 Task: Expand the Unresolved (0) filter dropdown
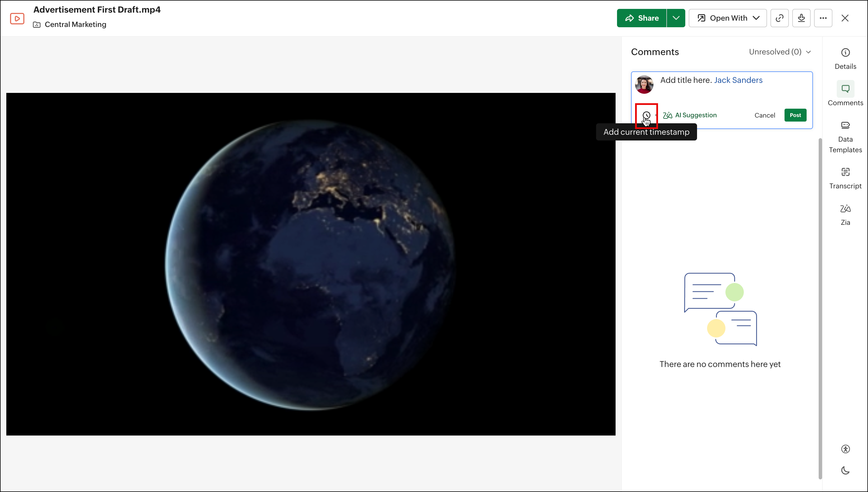tap(780, 52)
